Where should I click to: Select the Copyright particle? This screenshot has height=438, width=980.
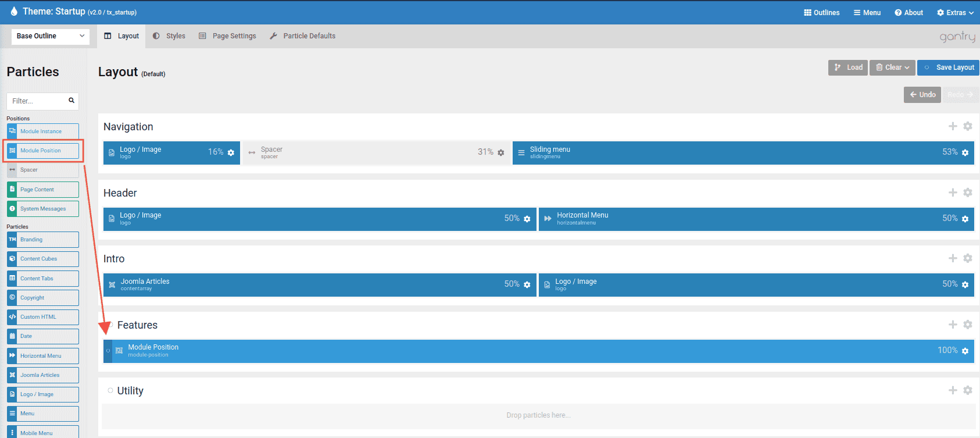tap(43, 298)
